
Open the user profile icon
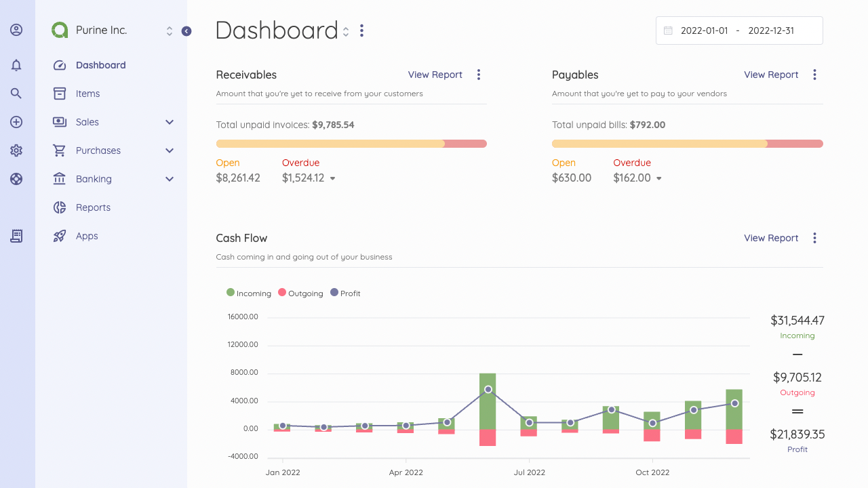16,30
